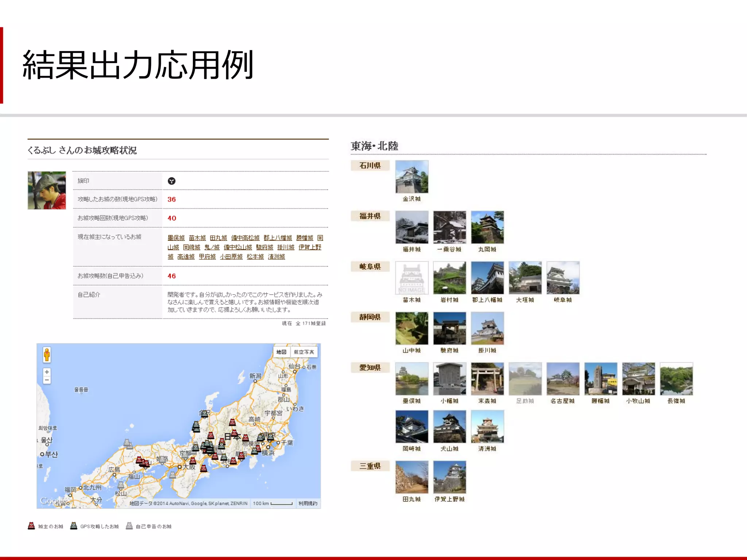Open the 犬山城 photo thumbnail
Image resolution: width=747 pixels, height=560 pixels.
click(450, 427)
